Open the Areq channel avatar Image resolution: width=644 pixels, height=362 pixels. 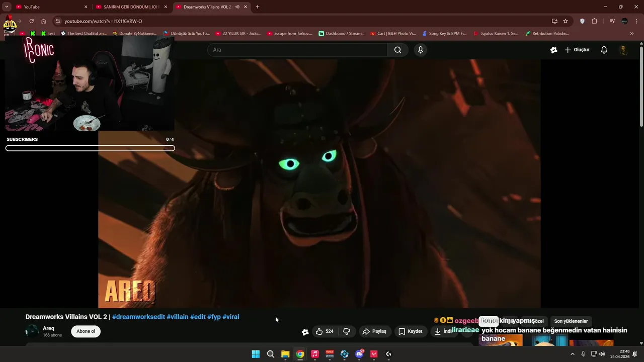32,331
